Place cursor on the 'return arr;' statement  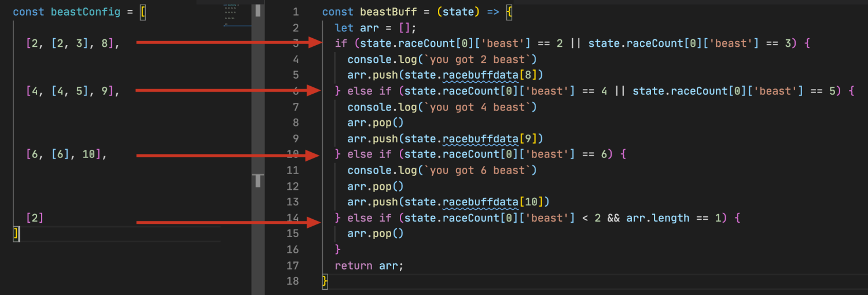[x=369, y=265]
